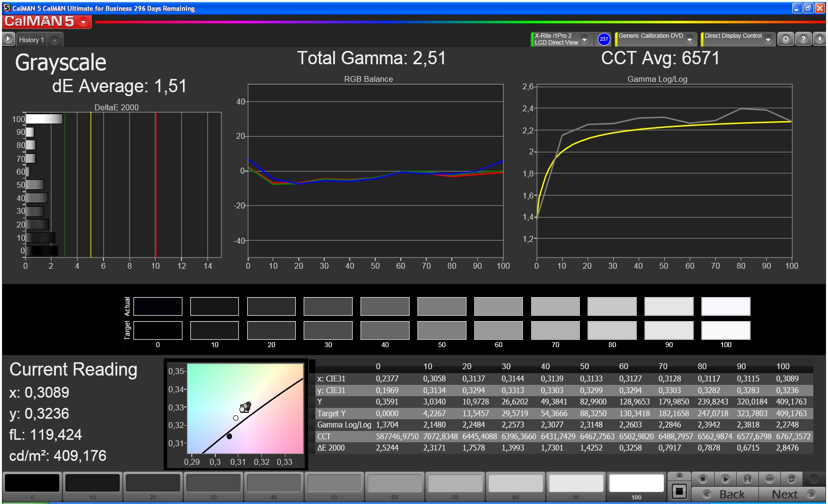Image resolution: width=828 pixels, height=504 pixels.
Task: Click the x: CIE31 row label
Action: (331, 378)
